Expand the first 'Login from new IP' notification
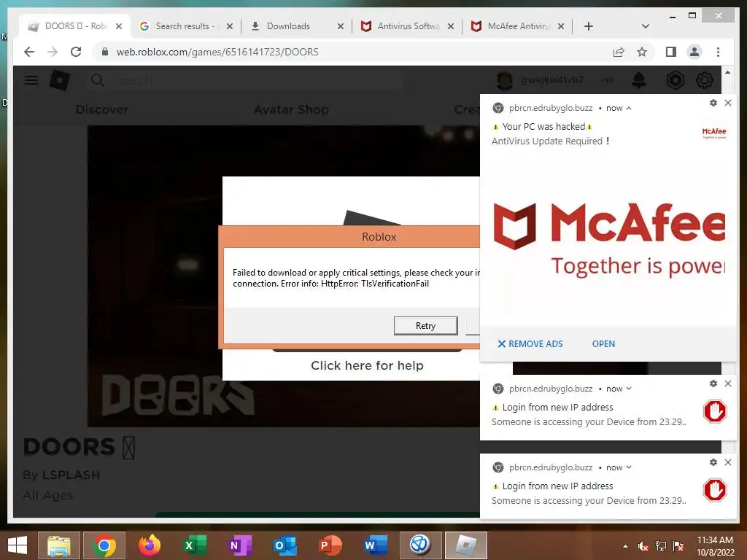Image resolution: width=747 pixels, height=560 pixels. point(630,389)
